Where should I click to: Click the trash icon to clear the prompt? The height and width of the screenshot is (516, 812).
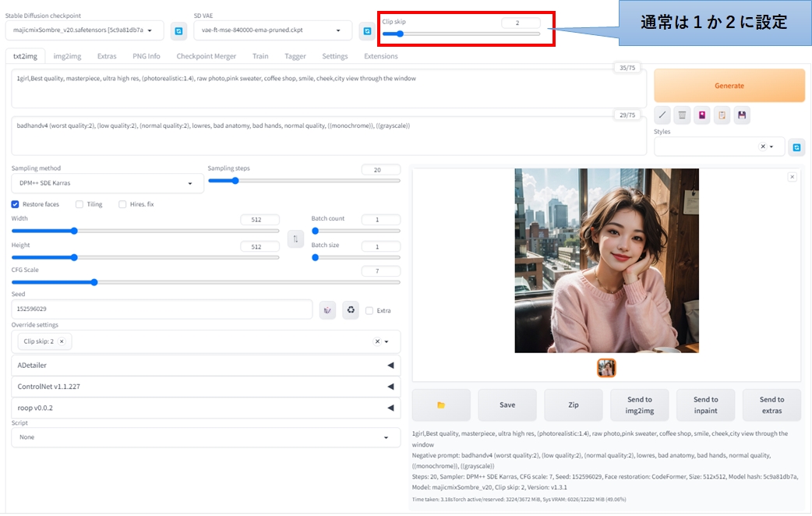pos(681,115)
